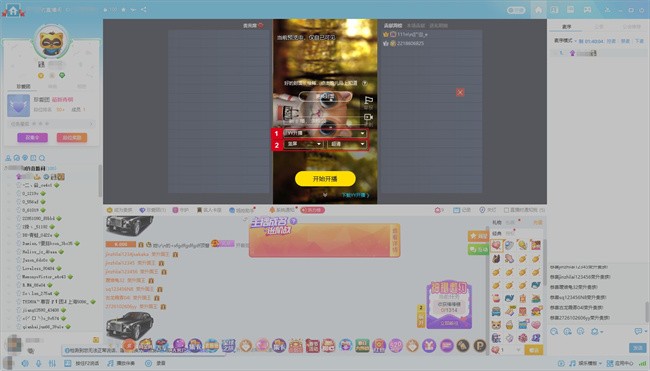Click the 播放伴奏 music accompaniment button
The width and height of the screenshot is (650, 371).
[x=121, y=363]
